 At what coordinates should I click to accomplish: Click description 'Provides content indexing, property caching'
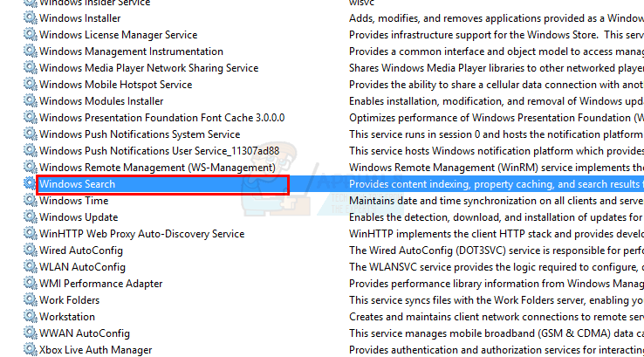497,184
